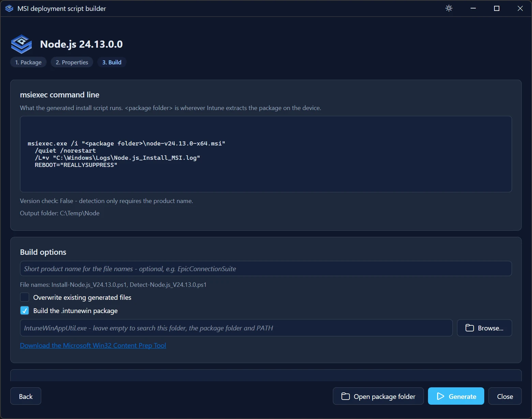532x419 pixels.
Task: Click inside the msiexec command line box
Action: tap(266, 154)
